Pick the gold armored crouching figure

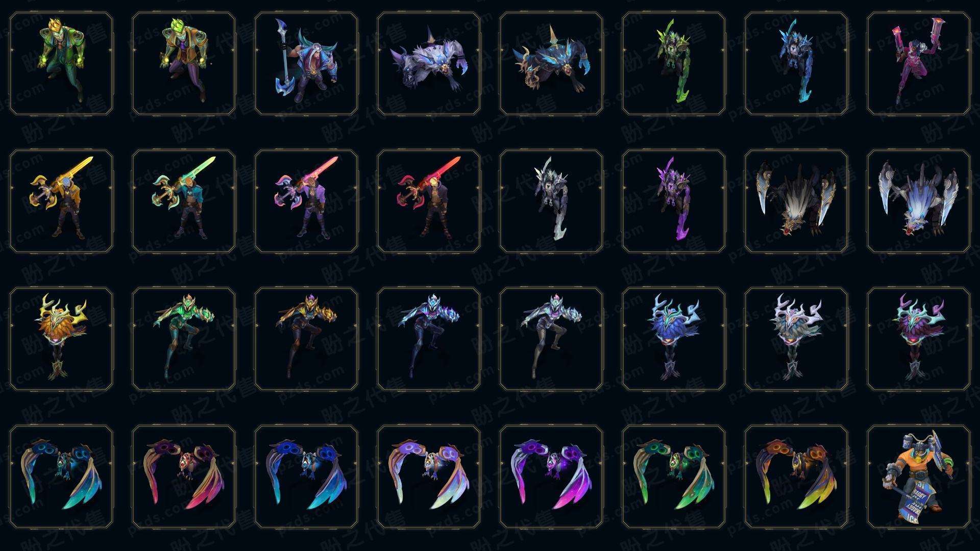pos(306,339)
